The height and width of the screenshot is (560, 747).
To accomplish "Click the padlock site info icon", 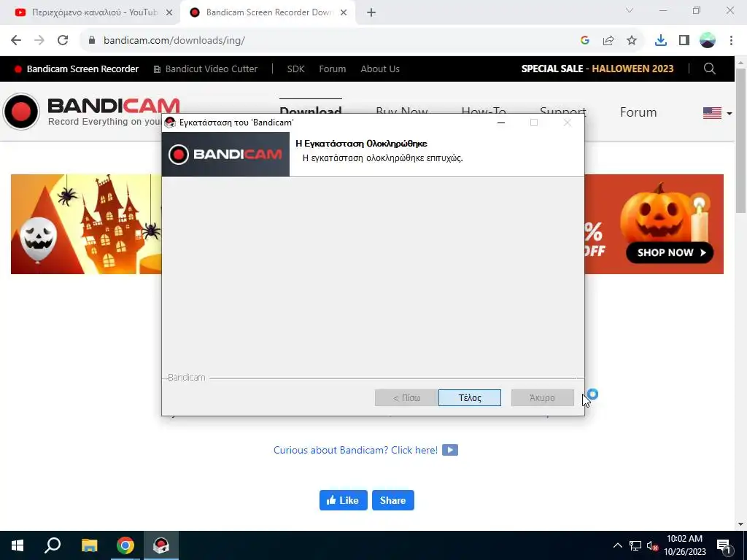I will pyautogui.click(x=92, y=41).
